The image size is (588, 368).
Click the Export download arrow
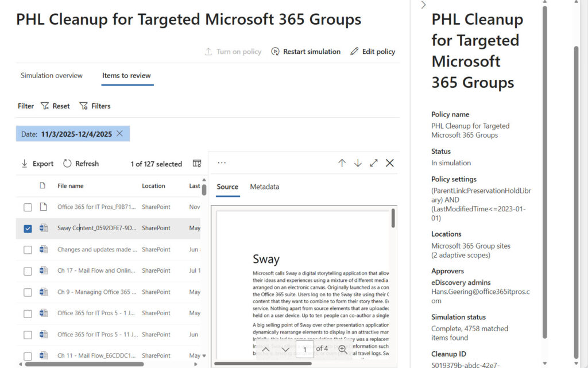coord(25,164)
